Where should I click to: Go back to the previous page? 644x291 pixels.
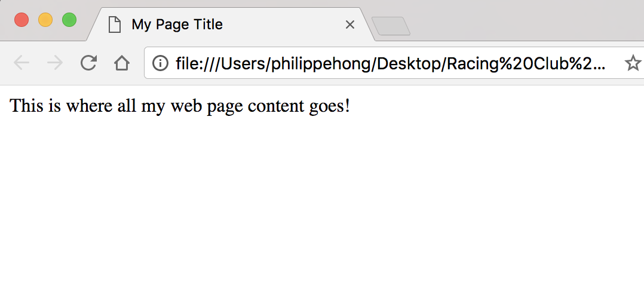22,63
